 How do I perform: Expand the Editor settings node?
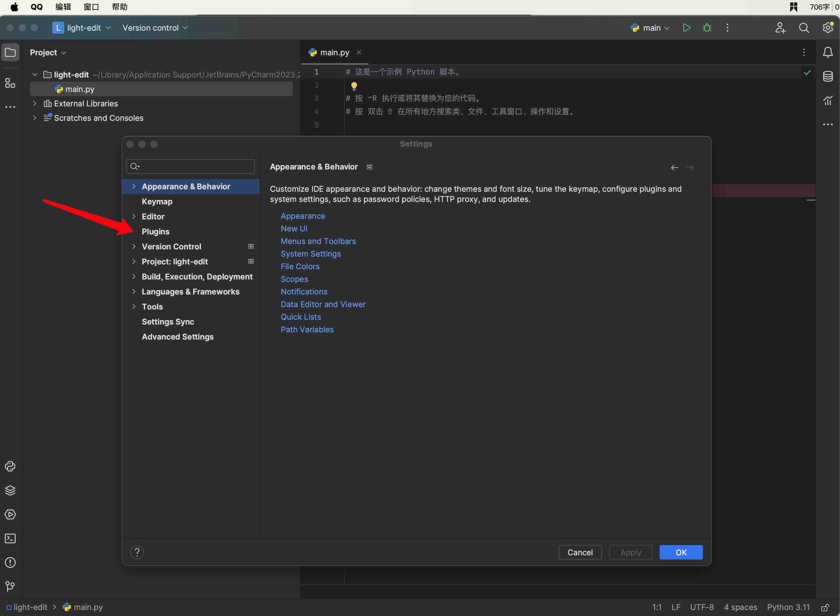133,216
